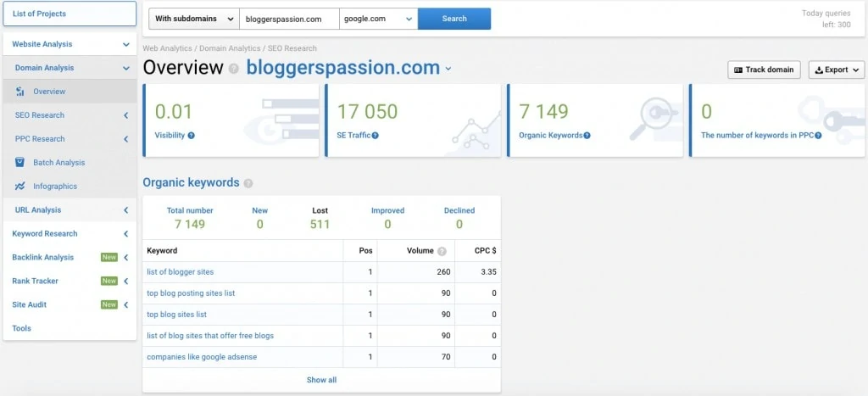Click the CPC $ column header

point(486,251)
